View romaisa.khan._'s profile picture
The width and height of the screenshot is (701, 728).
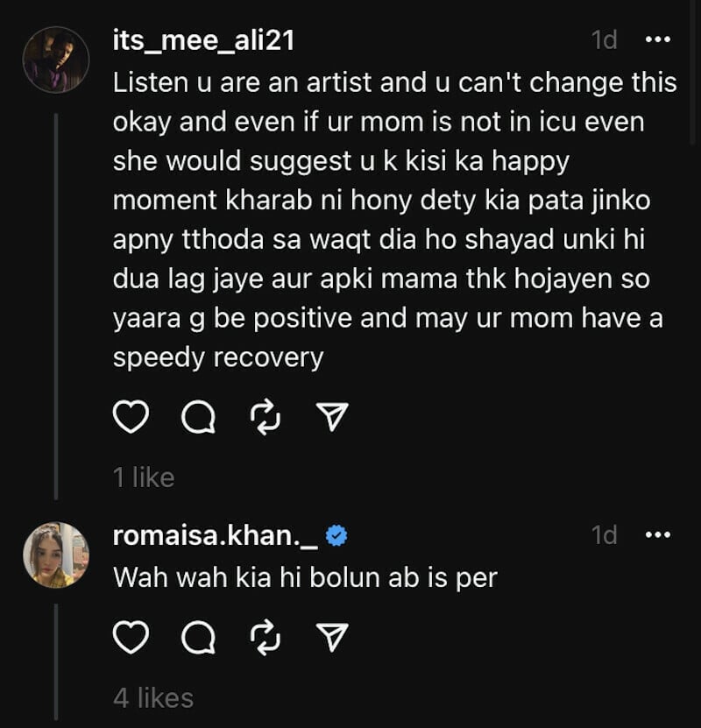coord(56,555)
